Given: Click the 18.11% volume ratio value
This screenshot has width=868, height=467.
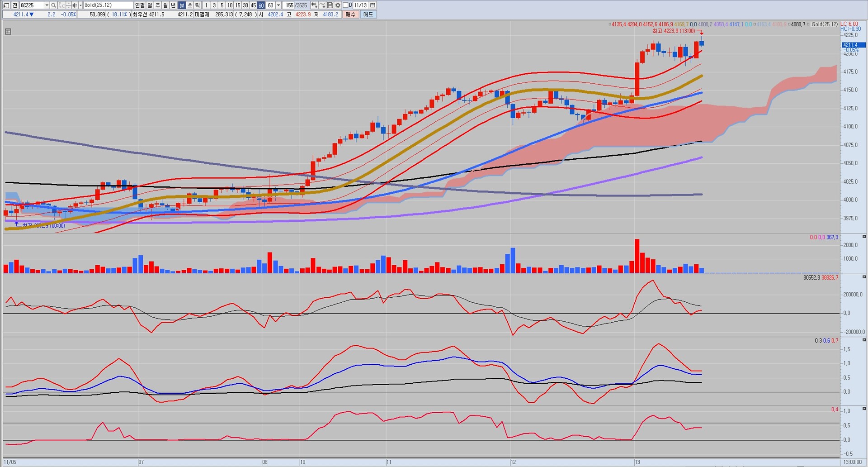Looking at the screenshot, I should [x=119, y=14].
